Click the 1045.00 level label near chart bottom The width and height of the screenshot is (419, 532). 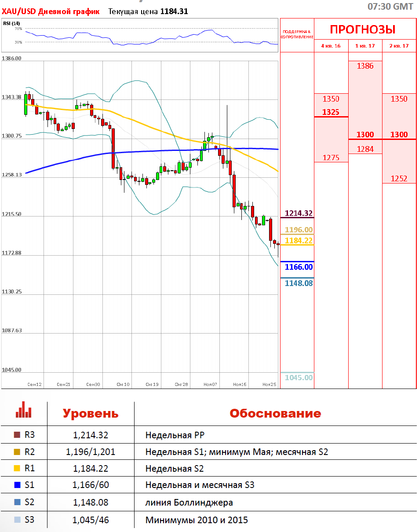pos(299,378)
